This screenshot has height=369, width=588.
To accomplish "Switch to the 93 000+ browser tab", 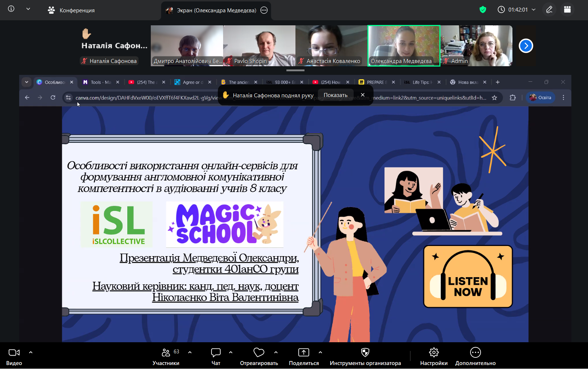I will (285, 82).
